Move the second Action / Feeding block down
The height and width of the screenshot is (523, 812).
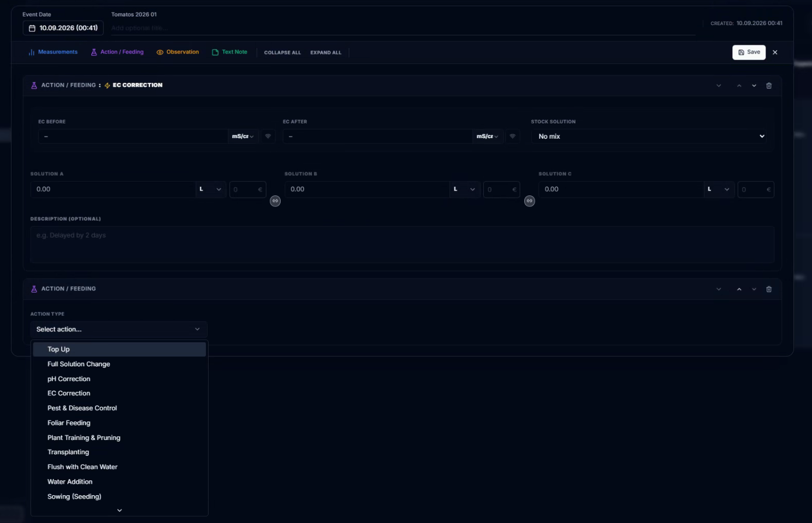[754, 289]
